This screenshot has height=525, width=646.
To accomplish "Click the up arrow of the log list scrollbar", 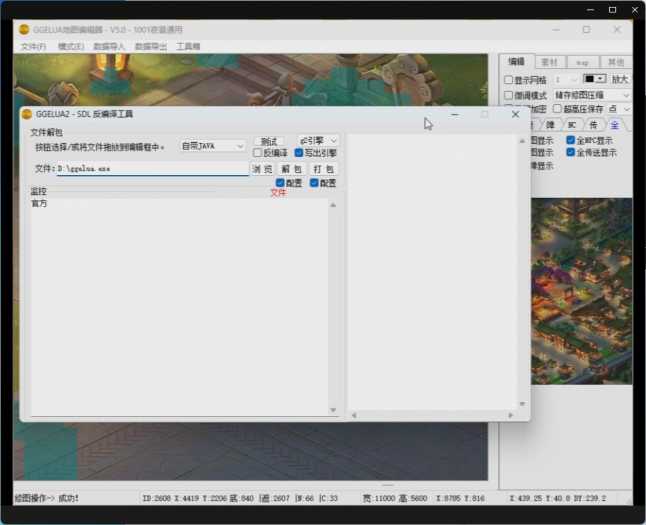I will click(x=333, y=205).
